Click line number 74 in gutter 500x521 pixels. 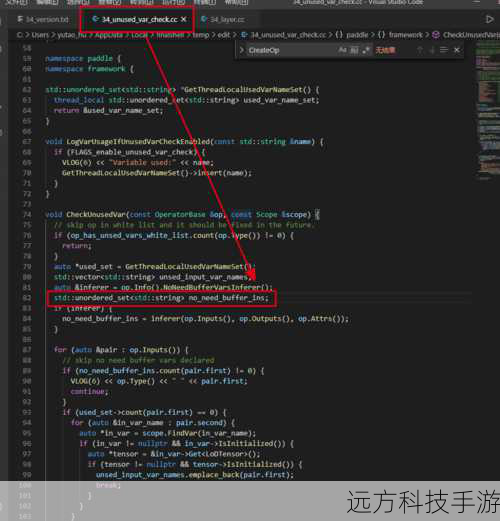(x=27, y=214)
